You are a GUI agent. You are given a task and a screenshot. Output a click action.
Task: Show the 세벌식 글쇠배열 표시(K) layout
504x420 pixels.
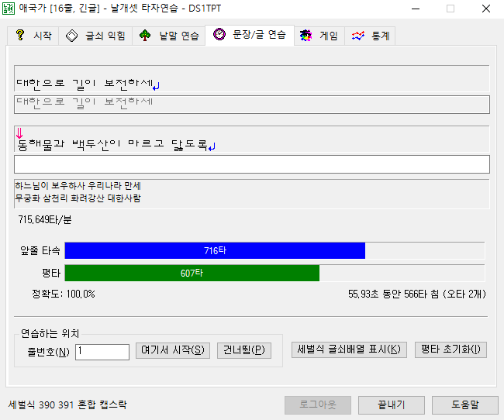(349, 349)
